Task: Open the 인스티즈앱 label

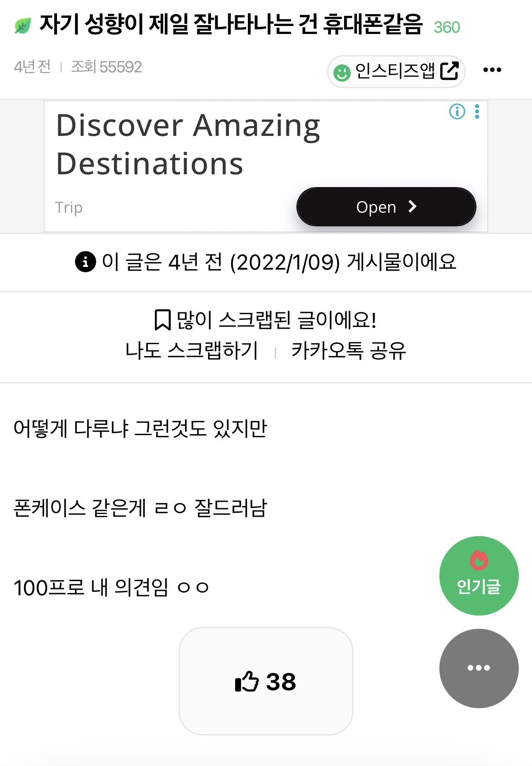Action: pyautogui.click(x=395, y=71)
